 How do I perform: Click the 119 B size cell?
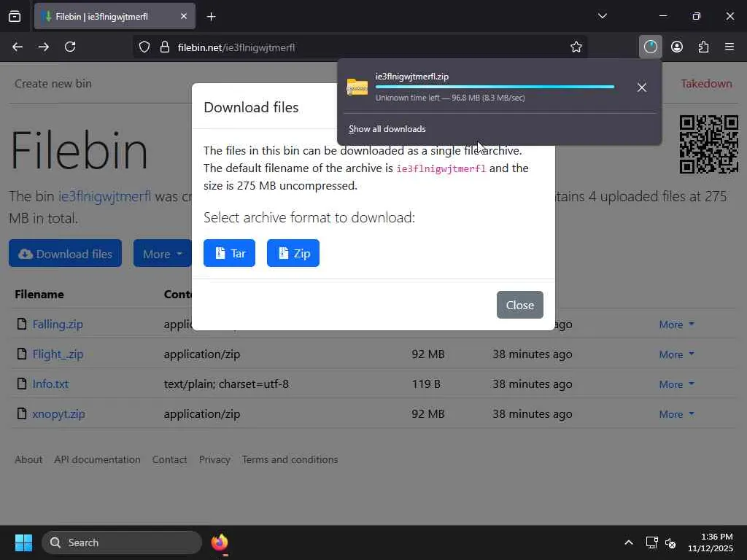pyautogui.click(x=426, y=384)
